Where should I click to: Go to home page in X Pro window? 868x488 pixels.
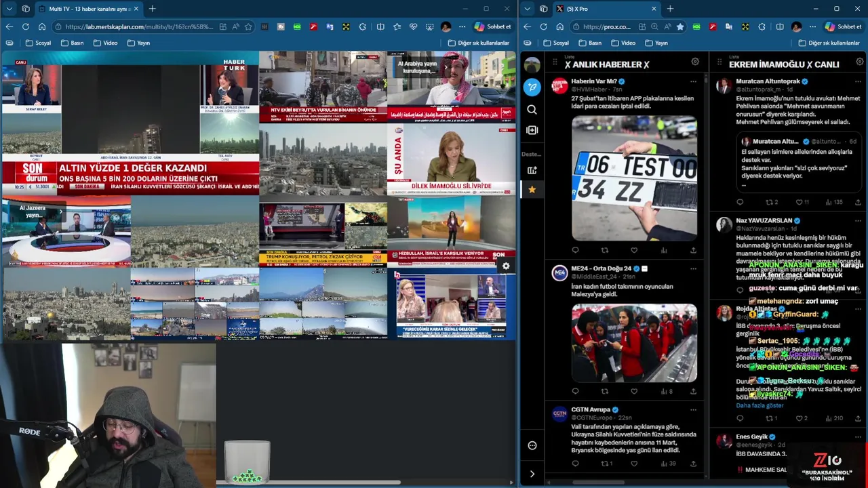559,26
